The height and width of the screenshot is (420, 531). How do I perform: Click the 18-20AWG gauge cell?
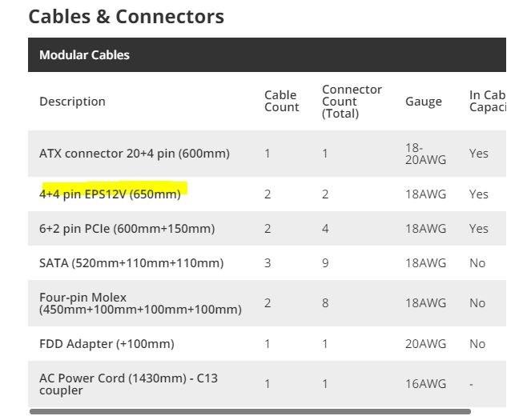coord(425,154)
